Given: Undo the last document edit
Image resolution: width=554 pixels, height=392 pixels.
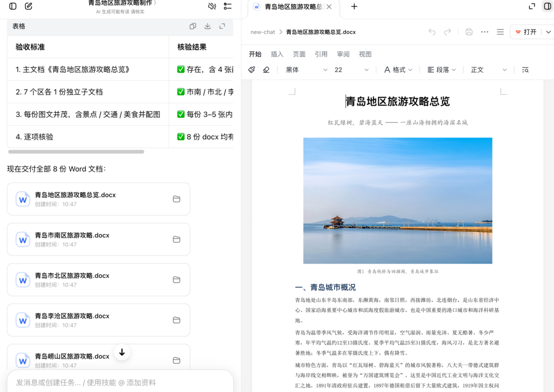Looking at the screenshot, I should pos(432,32).
